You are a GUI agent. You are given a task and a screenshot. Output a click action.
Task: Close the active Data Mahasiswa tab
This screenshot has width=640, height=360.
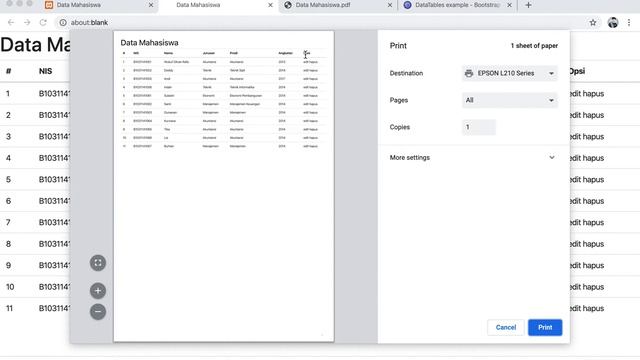coord(270,5)
